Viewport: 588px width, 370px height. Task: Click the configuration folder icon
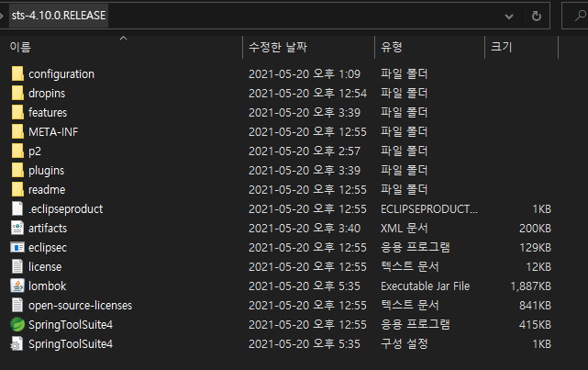point(17,74)
